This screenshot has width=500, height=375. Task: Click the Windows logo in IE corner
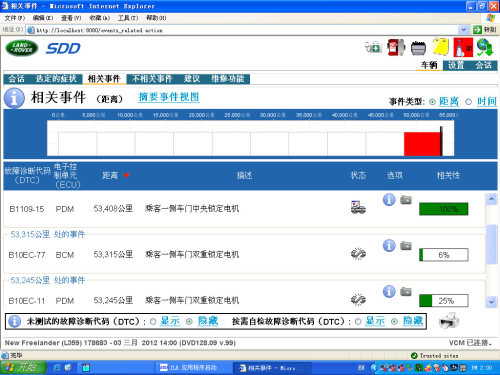point(490,18)
